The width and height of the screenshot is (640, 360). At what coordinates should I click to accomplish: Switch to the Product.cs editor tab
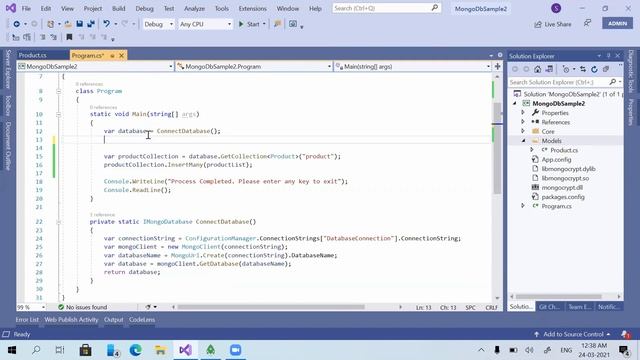33,55
